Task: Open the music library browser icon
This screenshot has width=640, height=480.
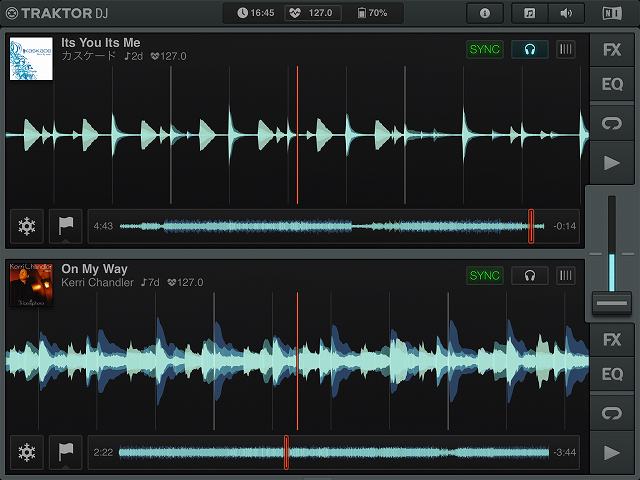Action: [x=529, y=13]
